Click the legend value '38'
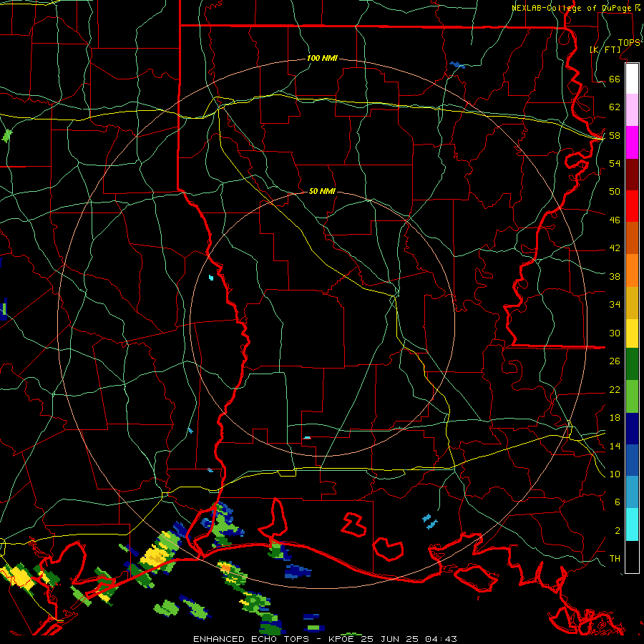644x644 pixels. (x=615, y=276)
